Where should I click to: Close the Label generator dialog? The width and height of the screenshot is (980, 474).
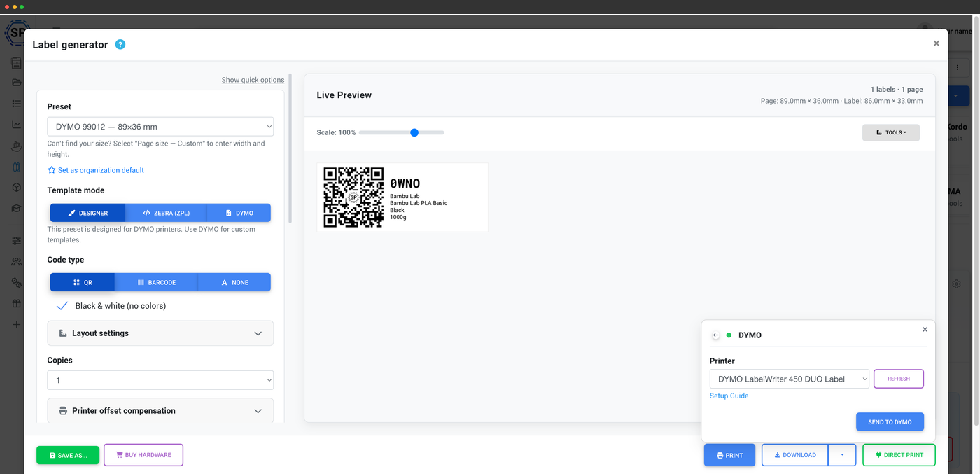pyautogui.click(x=936, y=43)
